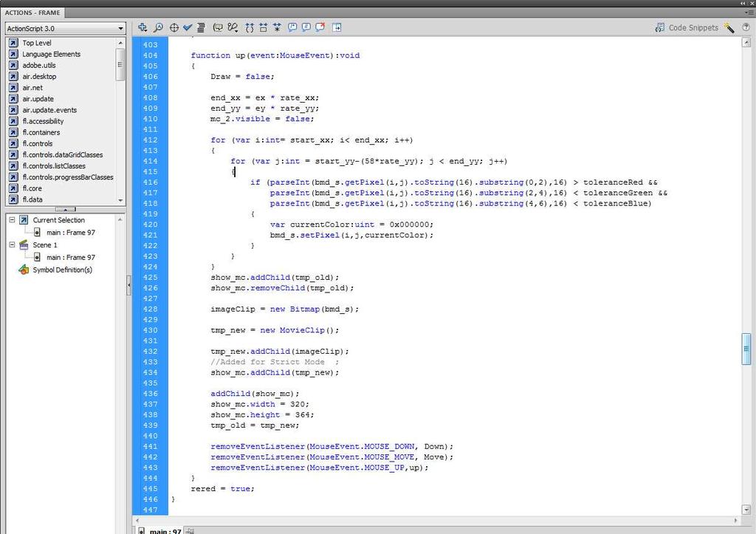Open the air.update package
Viewport: 756px width, 534px height.
coord(38,99)
